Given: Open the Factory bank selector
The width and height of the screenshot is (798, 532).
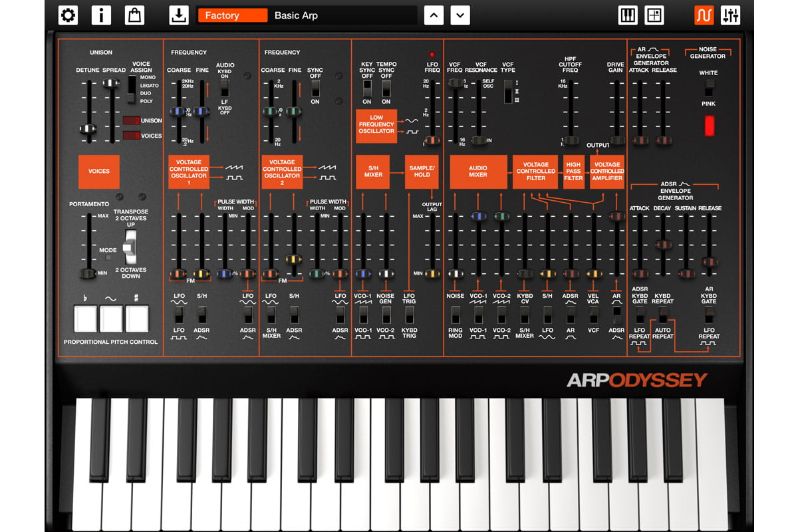Looking at the screenshot, I should pyautogui.click(x=233, y=15).
